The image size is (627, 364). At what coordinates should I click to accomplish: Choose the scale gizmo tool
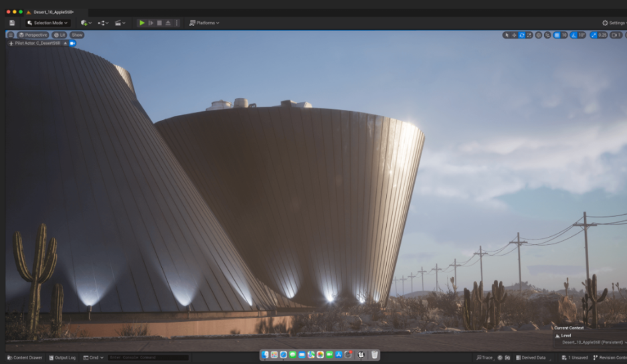[529, 35]
